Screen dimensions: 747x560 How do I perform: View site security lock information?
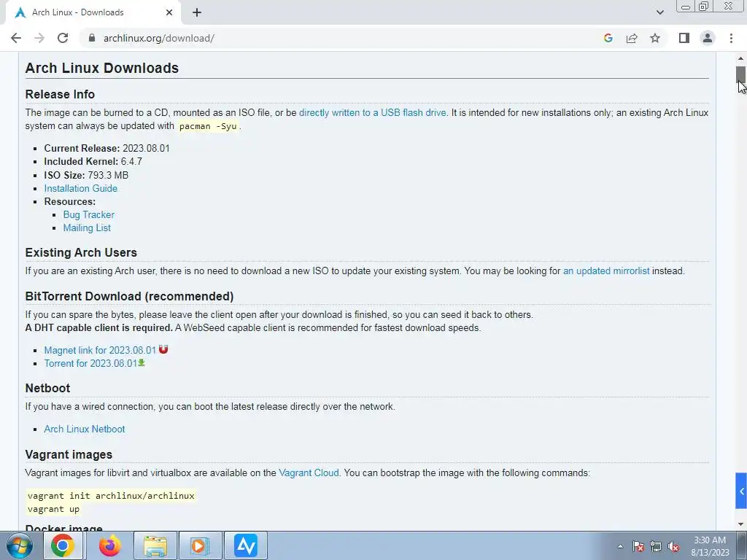(x=92, y=38)
